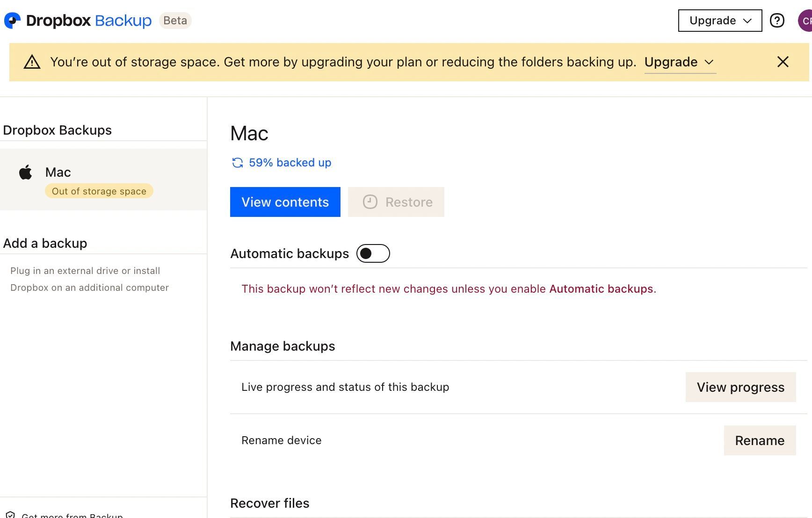This screenshot has width=812, height=518.
Task: Click the sync icon next to 59% backed up
Action: 238,163
